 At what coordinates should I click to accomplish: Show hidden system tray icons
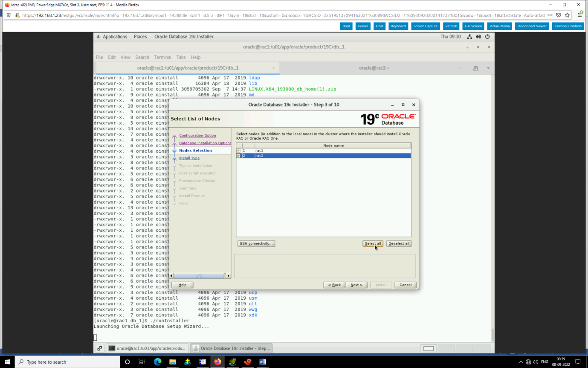521,362
